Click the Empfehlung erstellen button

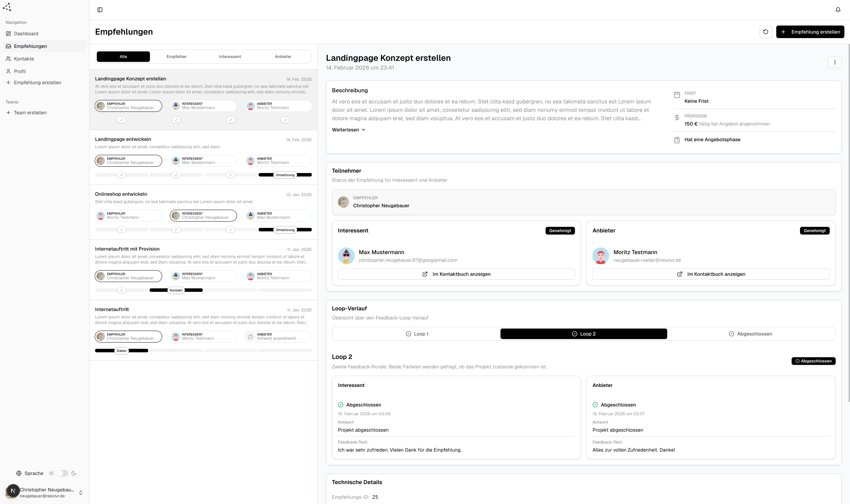[x=810, y=31]
